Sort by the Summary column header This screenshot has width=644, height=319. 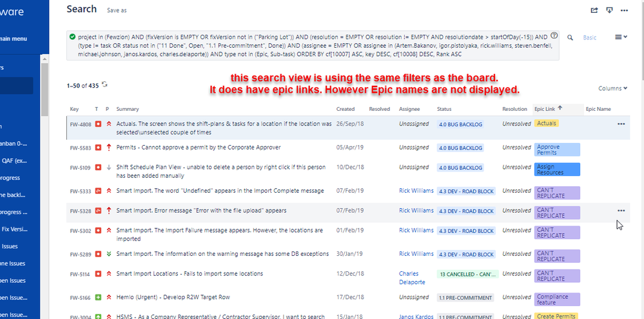pyautogui.click(x=128, y=109)
